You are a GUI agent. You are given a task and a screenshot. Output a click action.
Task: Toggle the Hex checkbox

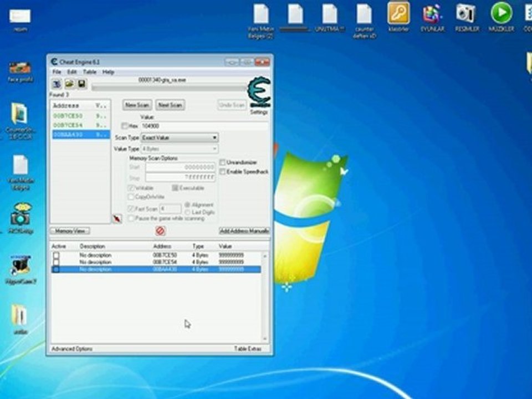(125, 126)
